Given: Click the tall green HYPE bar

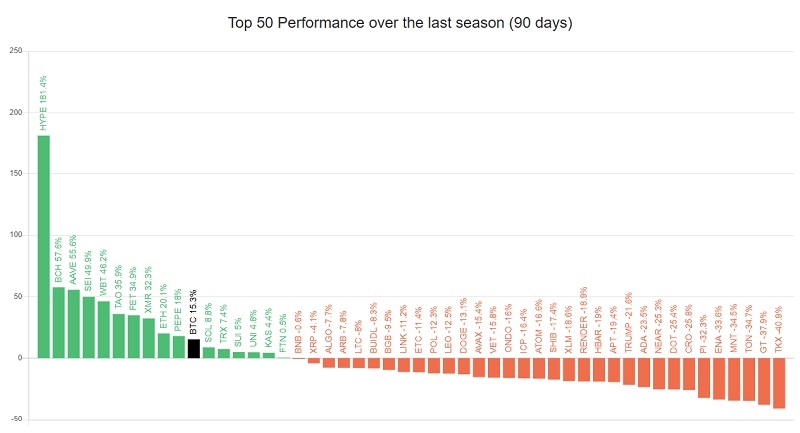Looking at the screenshot, I should click(x=43, y=246).
